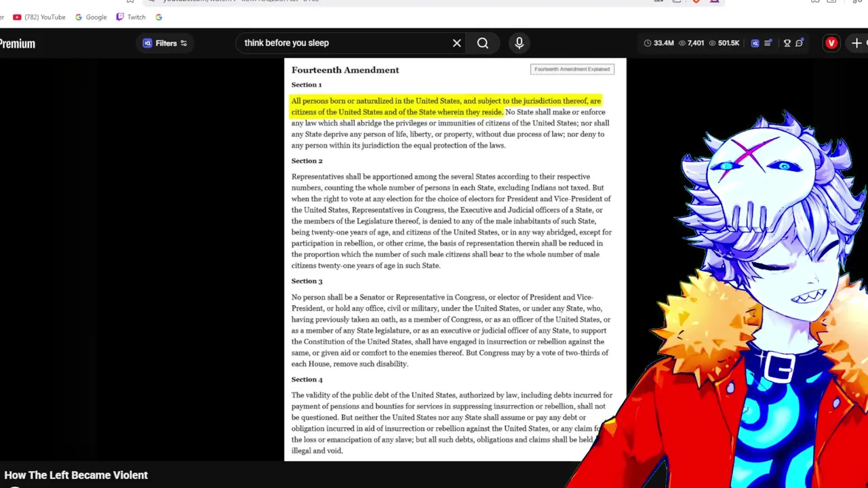This screenshot has height=488, width=868.
Task: Open the (782) YouTube bookmark
Action: 39,17
